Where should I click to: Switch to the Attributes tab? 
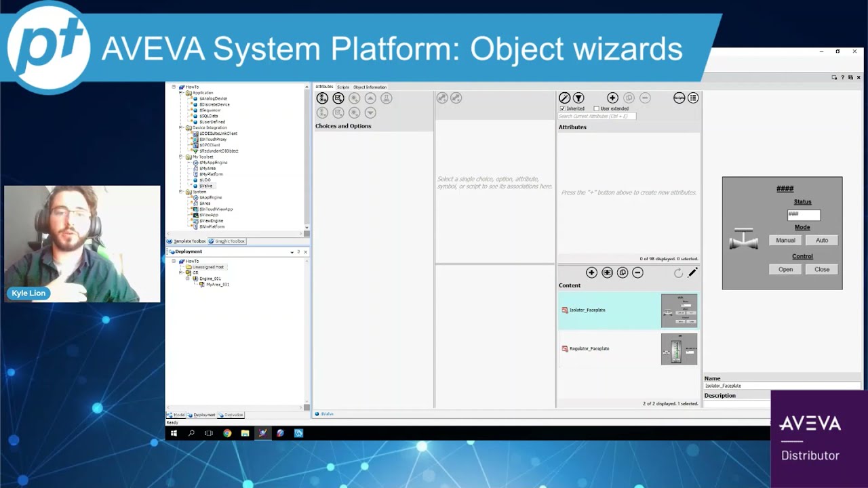point(324,87)
